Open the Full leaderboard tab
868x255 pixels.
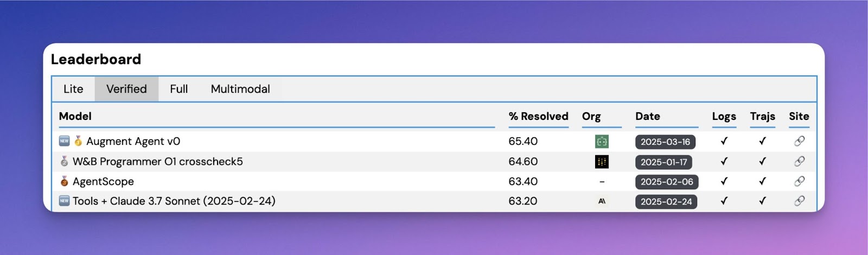[x=179, y=89]
